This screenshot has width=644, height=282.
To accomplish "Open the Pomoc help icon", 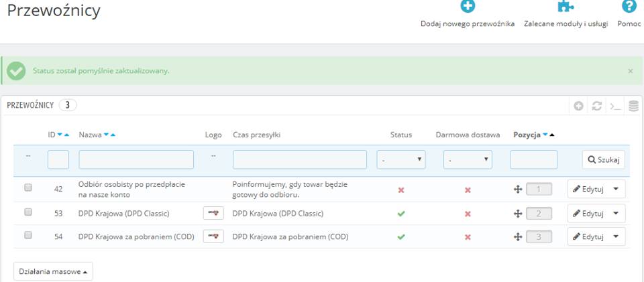I will pyautogui.click(x=629, y=6).
